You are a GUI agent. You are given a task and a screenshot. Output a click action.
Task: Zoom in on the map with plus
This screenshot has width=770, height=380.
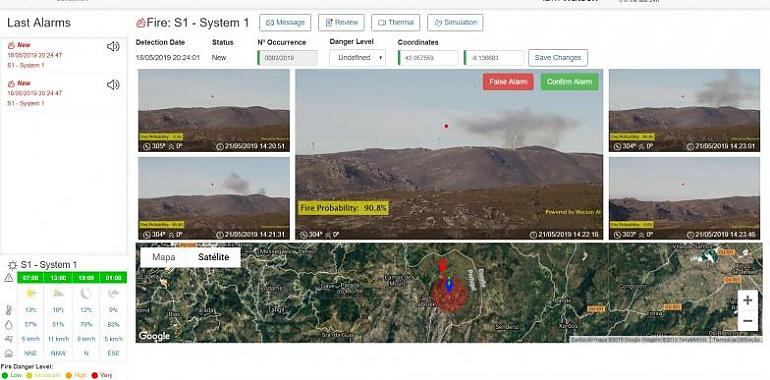[x=747, y=300]
